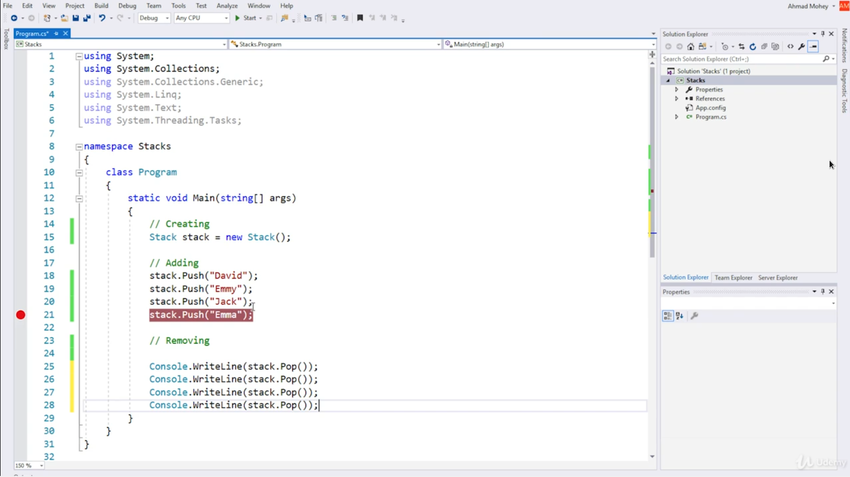This screenshot has height=477, width=850.
Task: Close the Program.cs tab
Action: pyautogui.click(x=66, y=34)
